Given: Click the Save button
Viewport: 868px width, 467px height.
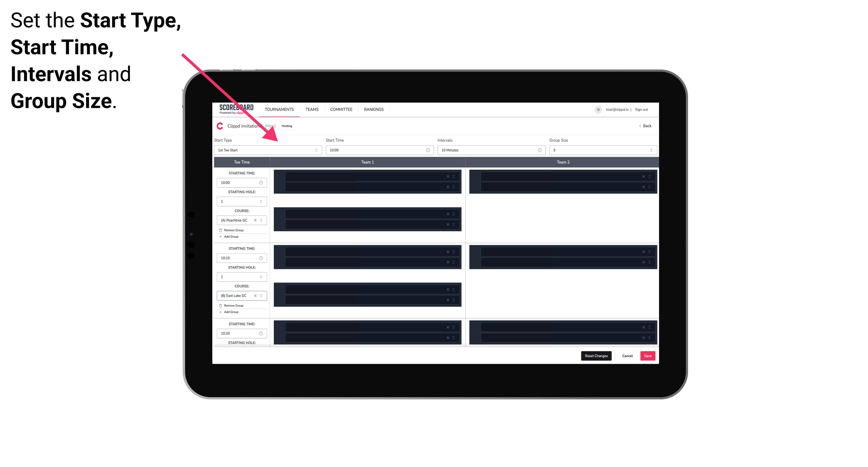Looking at the screenshot, I should 648,355.
